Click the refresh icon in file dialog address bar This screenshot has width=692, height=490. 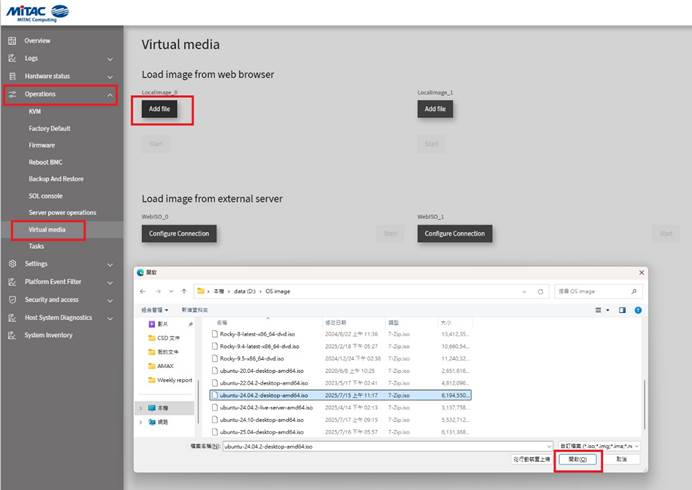[541, 291]
